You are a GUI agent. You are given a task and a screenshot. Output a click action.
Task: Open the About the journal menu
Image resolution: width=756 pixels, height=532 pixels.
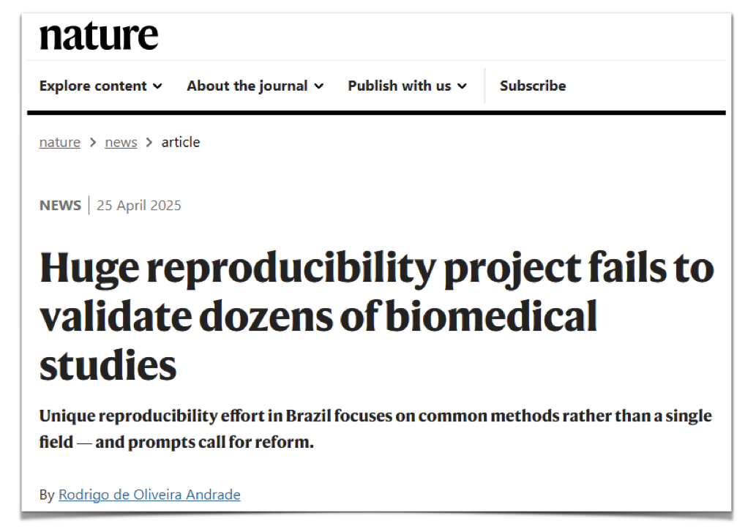click(x=247, y=86)
